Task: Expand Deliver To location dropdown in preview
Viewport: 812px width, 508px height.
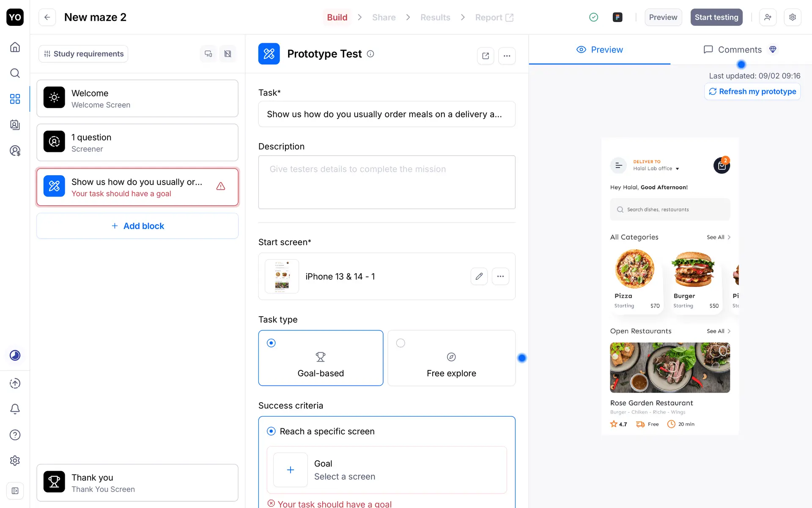Action: [677, 168]
